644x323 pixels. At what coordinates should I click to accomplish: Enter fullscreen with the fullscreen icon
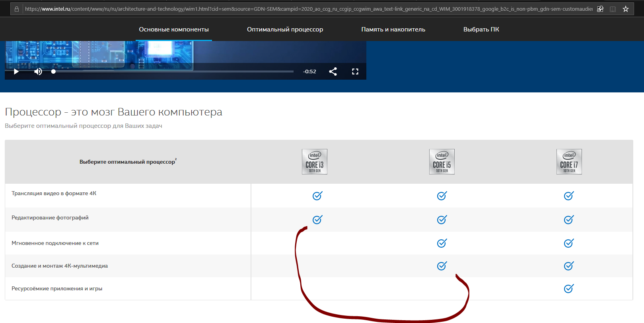(x=355, y=72)
